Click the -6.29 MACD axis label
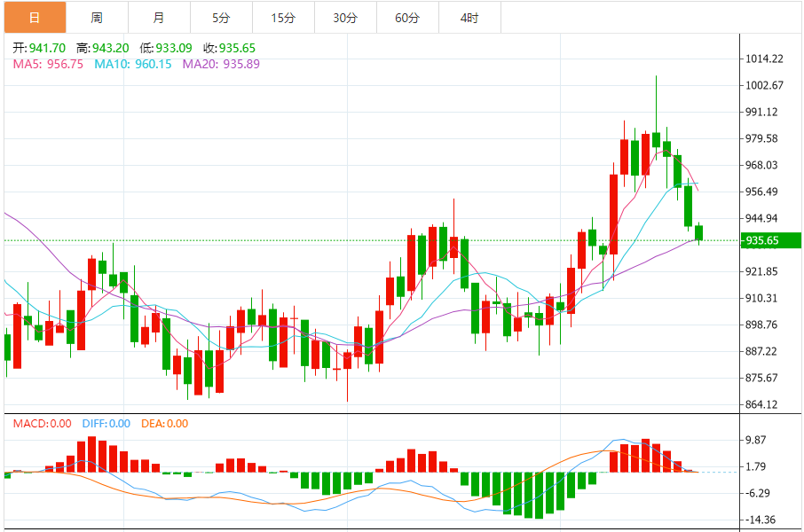Image resolution: width=804 pixels, height=532 pixels. coord(757,494)
